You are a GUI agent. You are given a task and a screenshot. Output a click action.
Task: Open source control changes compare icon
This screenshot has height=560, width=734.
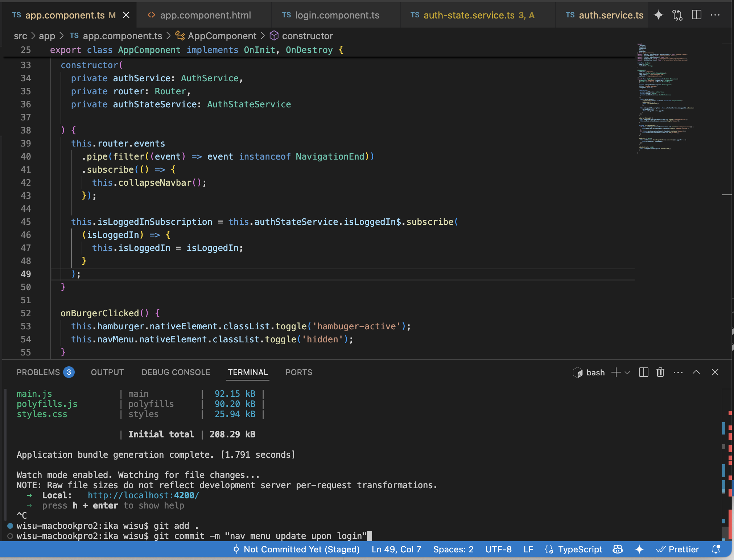677,15
